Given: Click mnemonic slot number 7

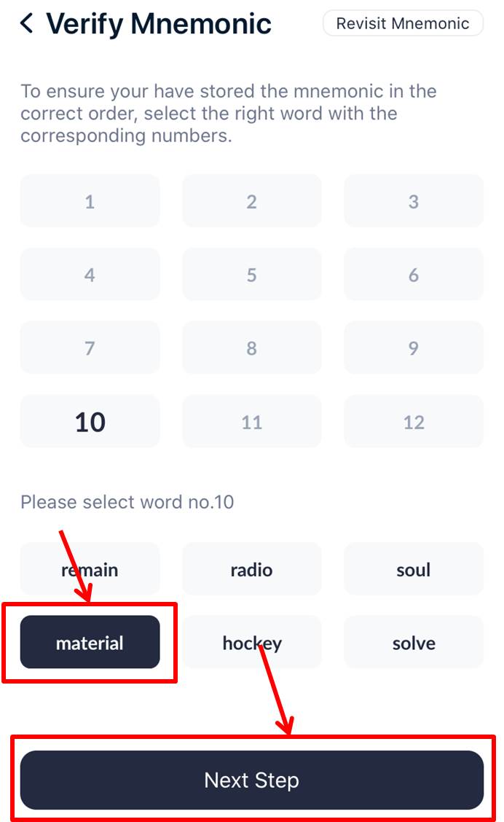Looking at the screenshot, I should (90, 348).
